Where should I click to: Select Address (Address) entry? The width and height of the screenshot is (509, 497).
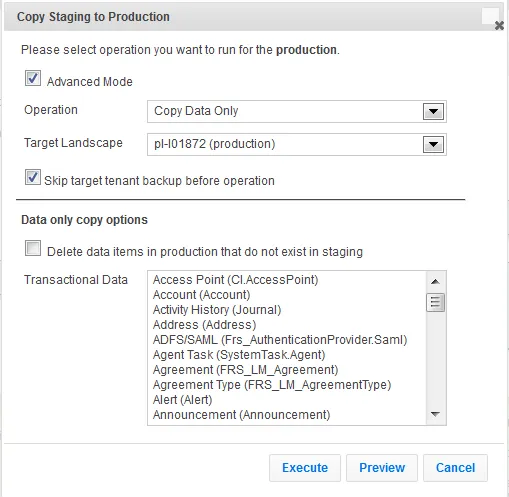pyautogui.click(x=204, y=325)
